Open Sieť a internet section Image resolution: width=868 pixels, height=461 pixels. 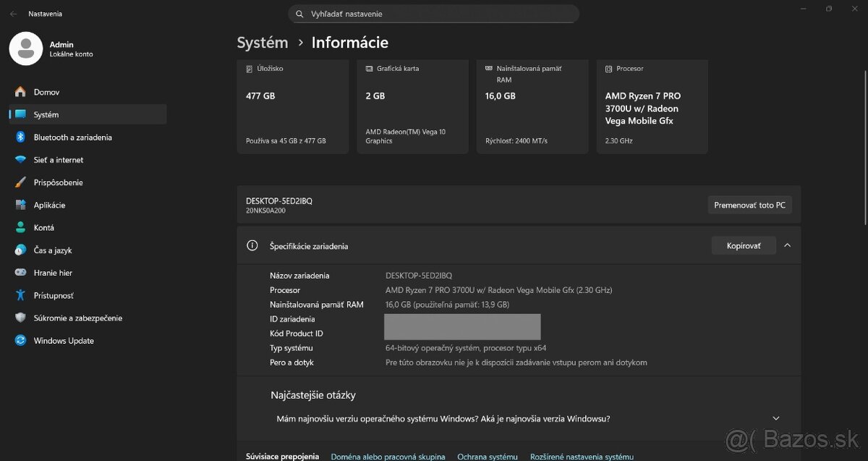point(57,159)
